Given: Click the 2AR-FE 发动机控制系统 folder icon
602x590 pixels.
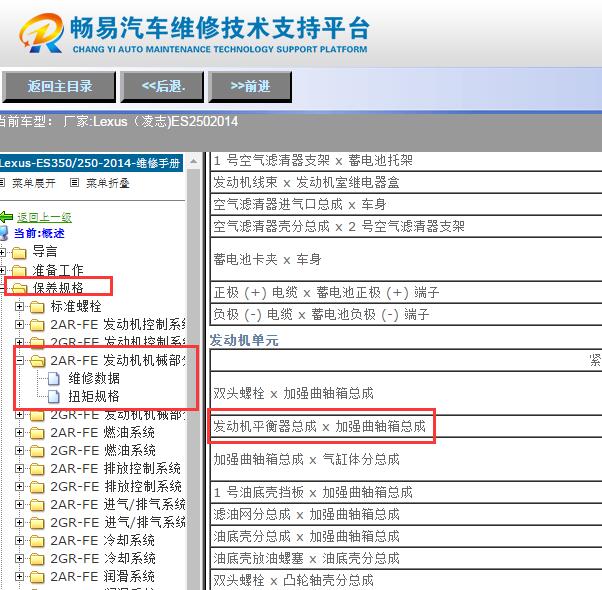Looking at the screenshot, I should click(37, 325).
